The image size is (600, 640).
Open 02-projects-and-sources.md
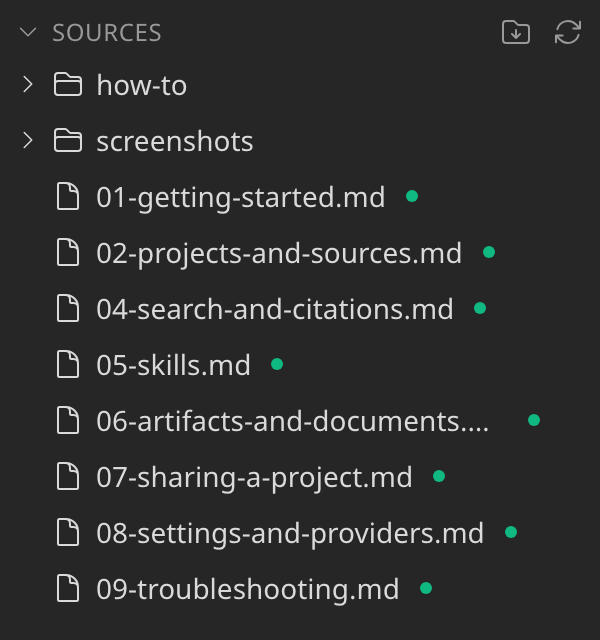pyautogui.click(x=279, y=253)
